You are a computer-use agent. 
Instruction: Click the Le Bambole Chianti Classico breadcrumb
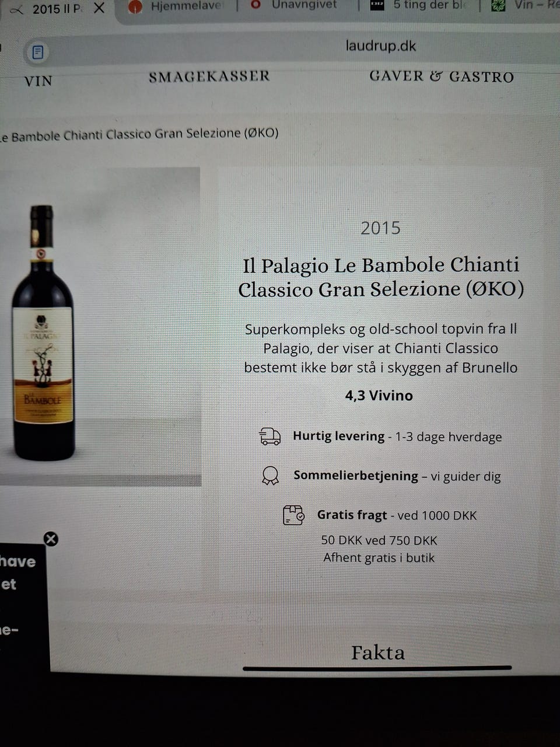139,135
